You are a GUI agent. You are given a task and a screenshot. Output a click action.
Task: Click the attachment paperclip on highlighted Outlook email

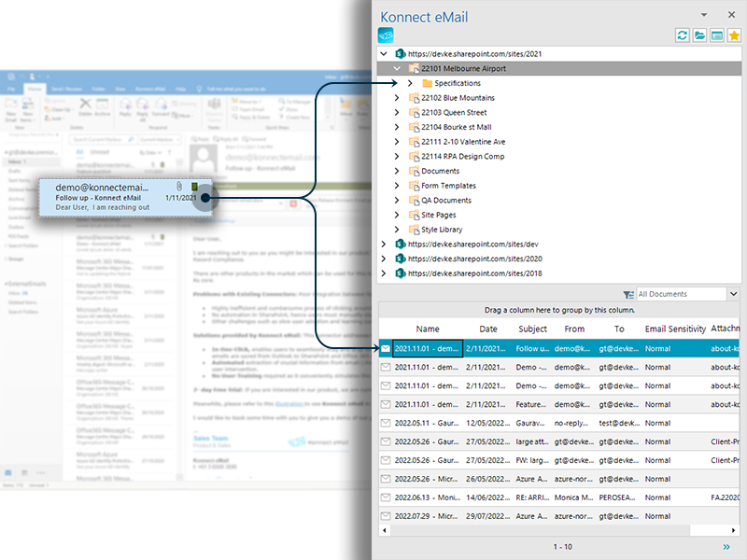pos(179,186)
